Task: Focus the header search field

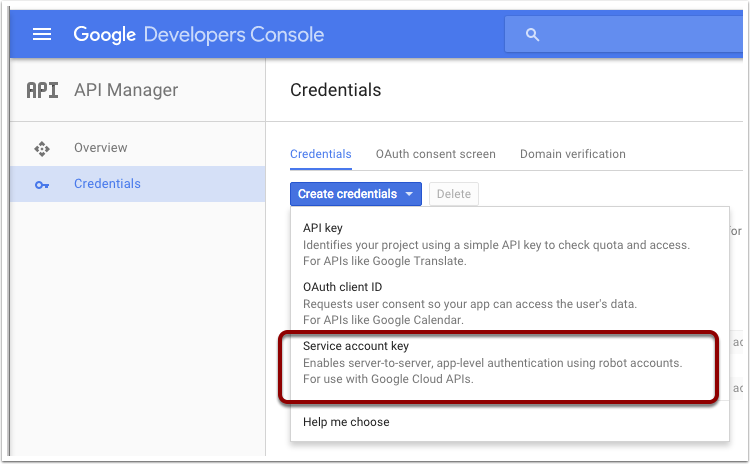Action: point(624,34)
